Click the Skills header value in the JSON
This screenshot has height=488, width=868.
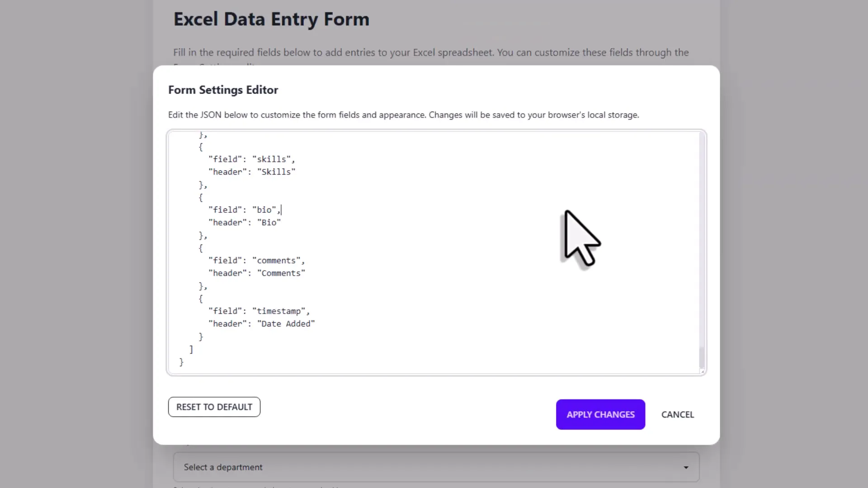tap(276, 172)
